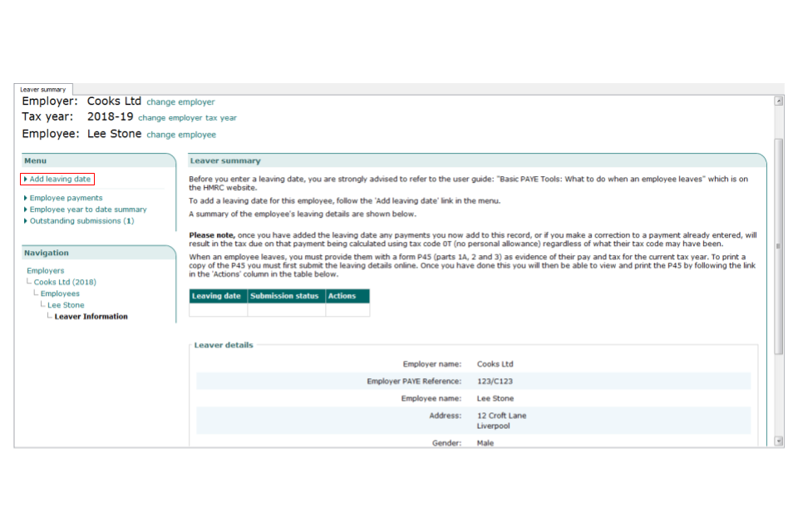Click the address value 12 Croft Lane
The height and width of the screenshot is (532, 798).
502,416
